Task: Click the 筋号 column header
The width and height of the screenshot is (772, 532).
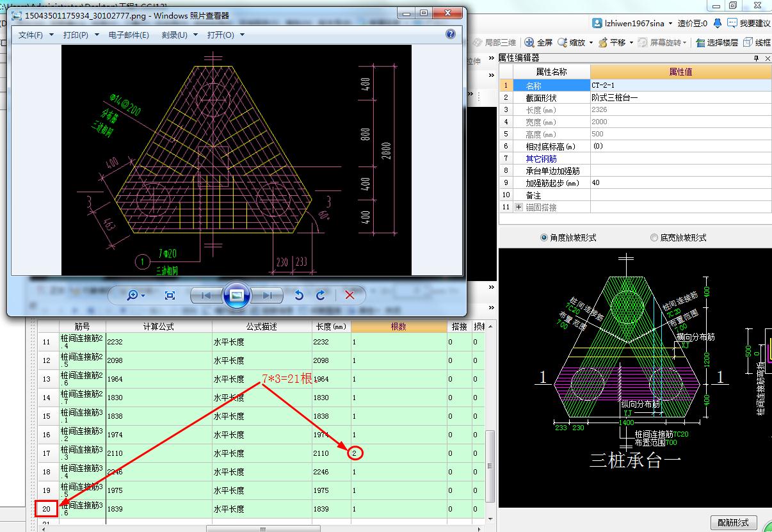Action: (x=82, y=326)
